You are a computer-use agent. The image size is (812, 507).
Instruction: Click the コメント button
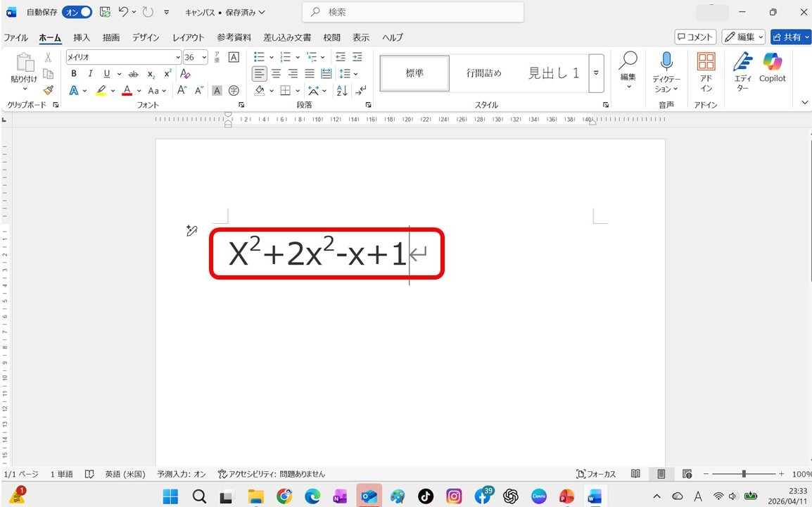[x=694, y=37]
